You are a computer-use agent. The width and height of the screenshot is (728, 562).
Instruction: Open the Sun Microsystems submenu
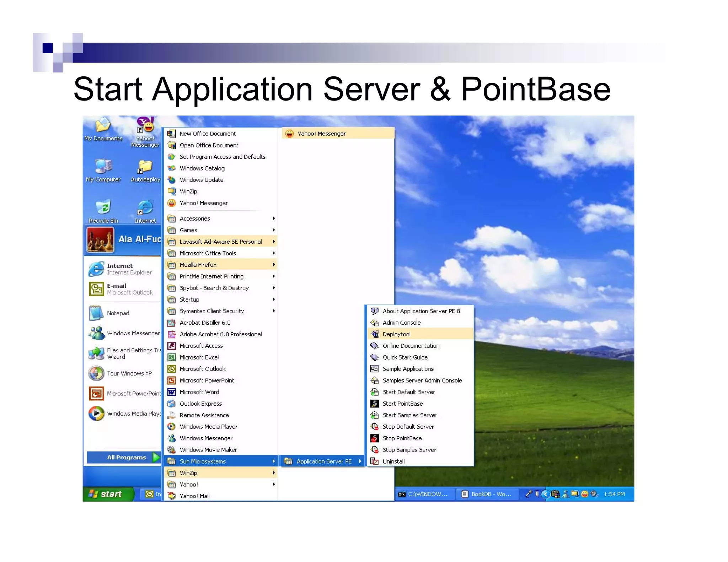tap(221, 461)
